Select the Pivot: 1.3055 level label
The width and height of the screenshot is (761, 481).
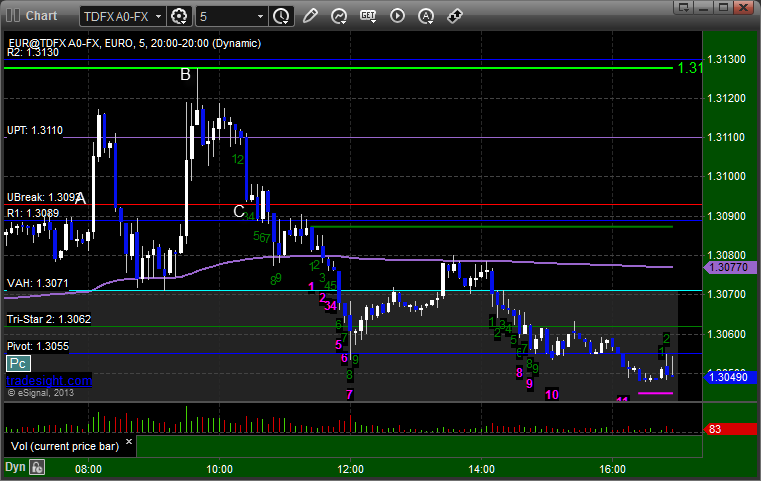pos(38,346)
